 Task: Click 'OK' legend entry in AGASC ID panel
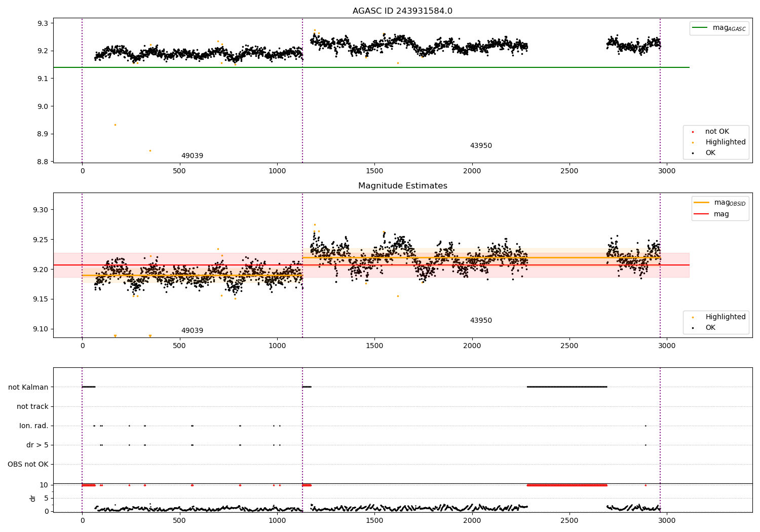710,153
